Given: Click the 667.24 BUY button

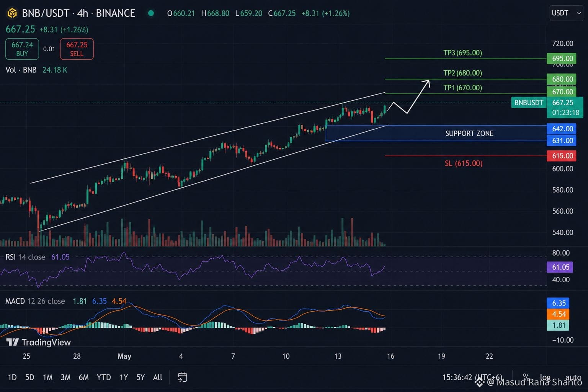Looking at the screenshot, I should click(x=22, y=49).
